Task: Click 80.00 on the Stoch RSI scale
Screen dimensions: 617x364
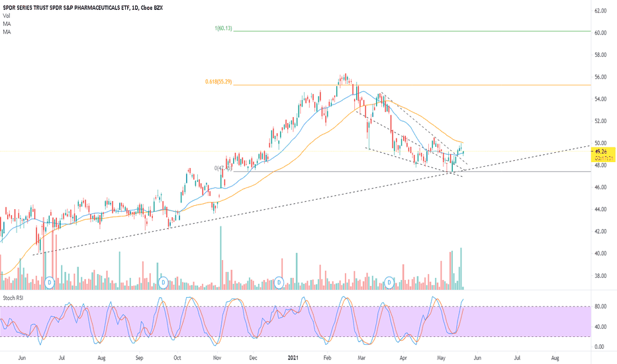Action: point(600,306)
